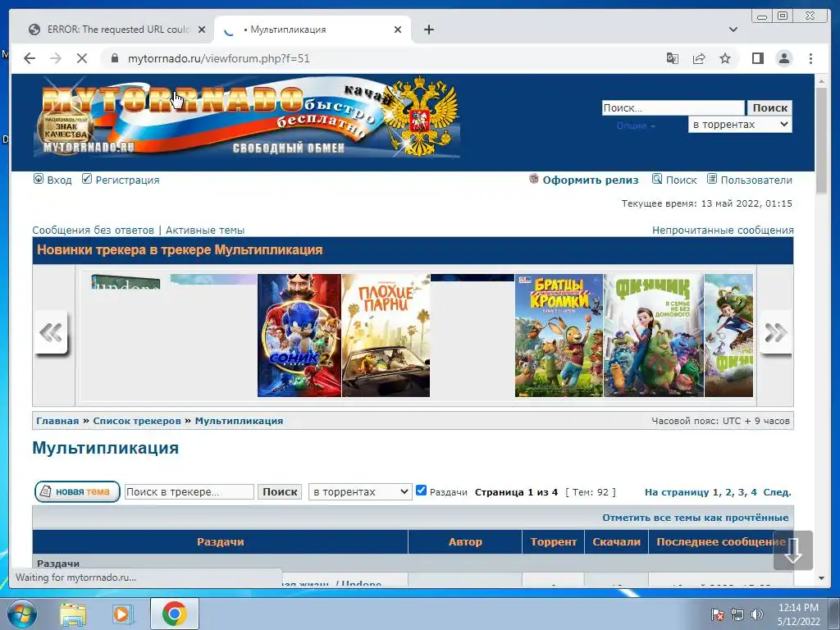Screen dimensions: 840x630
Task: Open Непрочитанные сообщения link
Action: [723, 231]
